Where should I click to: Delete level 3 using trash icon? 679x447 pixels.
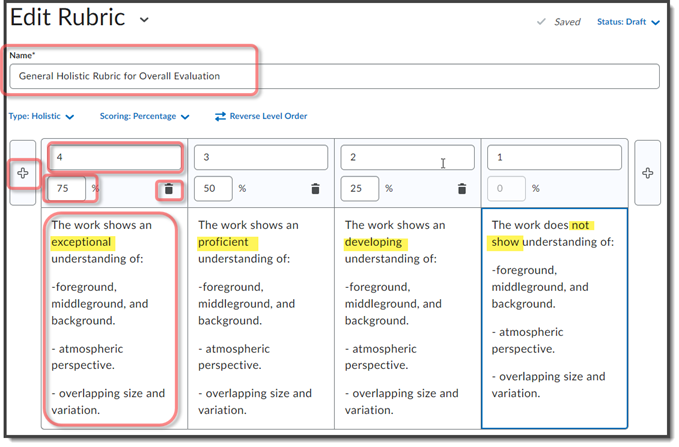click(x=315, y=188)
